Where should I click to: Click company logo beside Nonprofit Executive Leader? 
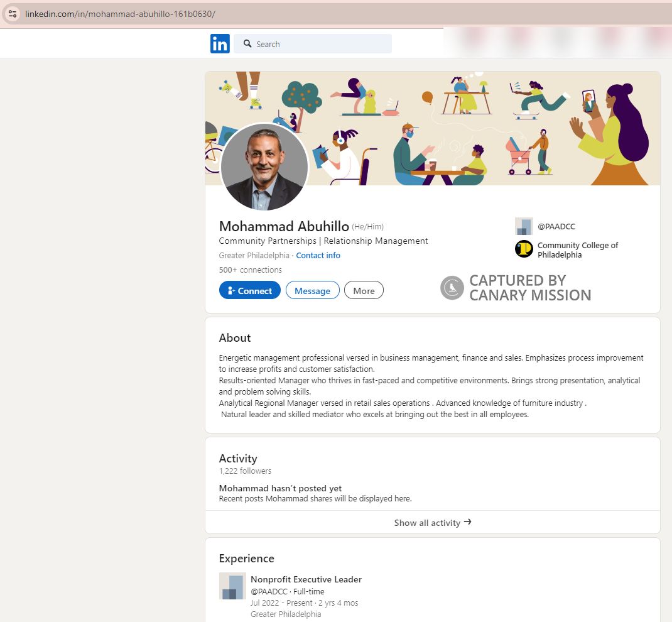pyautogui.click(x=232, y=586)
